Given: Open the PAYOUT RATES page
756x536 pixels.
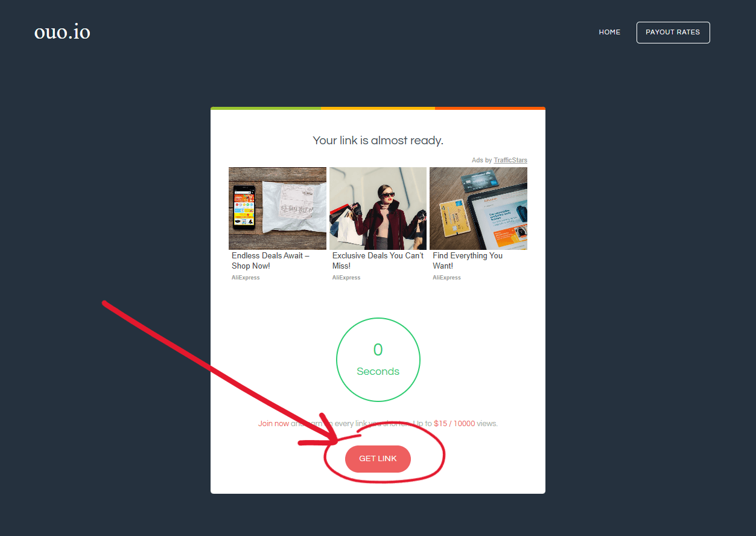Looking at the screenshot, I should 673,32.
